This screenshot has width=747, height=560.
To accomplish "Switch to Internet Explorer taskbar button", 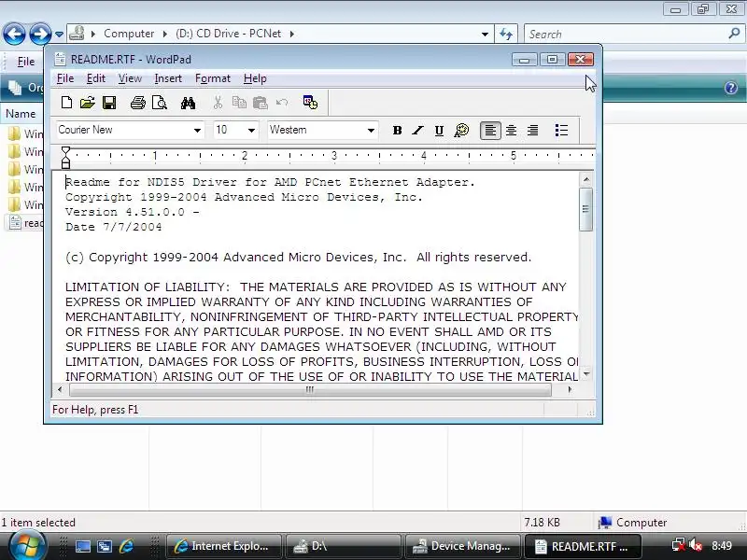I will [x=223, y=546].
